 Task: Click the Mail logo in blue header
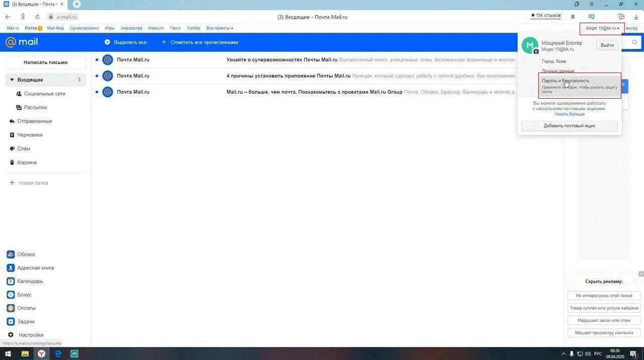tap(22, 42)
